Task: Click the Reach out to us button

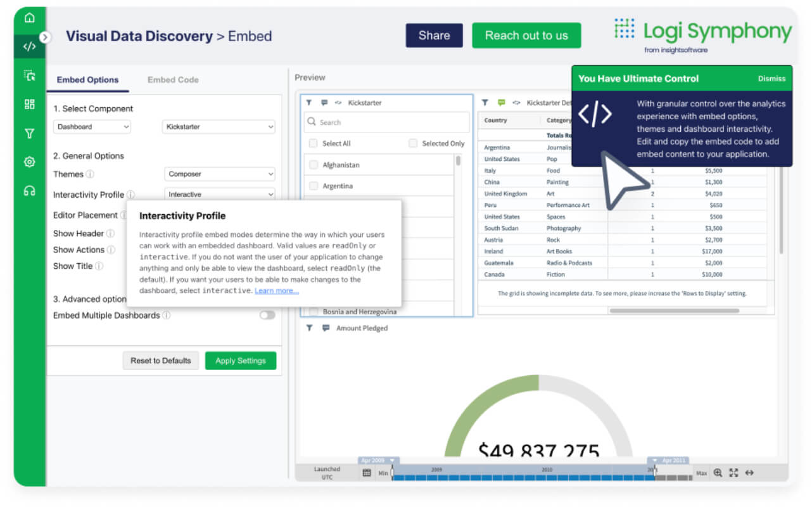Action: tap(526, 35)
